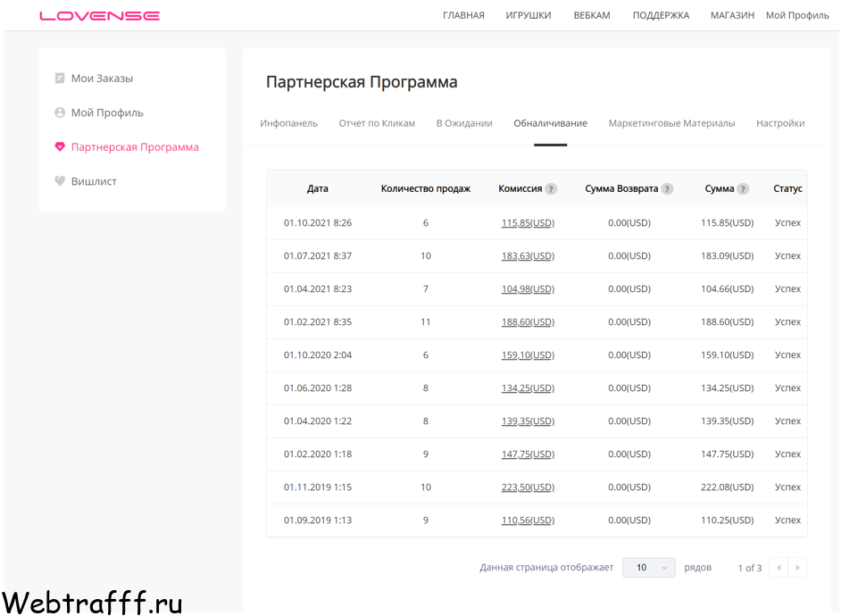841x616 pixels.
Task: Click the date 01.10.2020 2:04
Action: (x=318, y=355)
